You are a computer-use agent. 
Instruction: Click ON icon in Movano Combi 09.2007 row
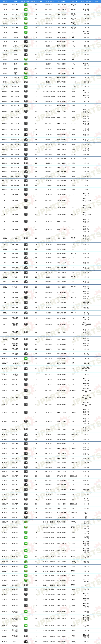(x=26, y=349)
